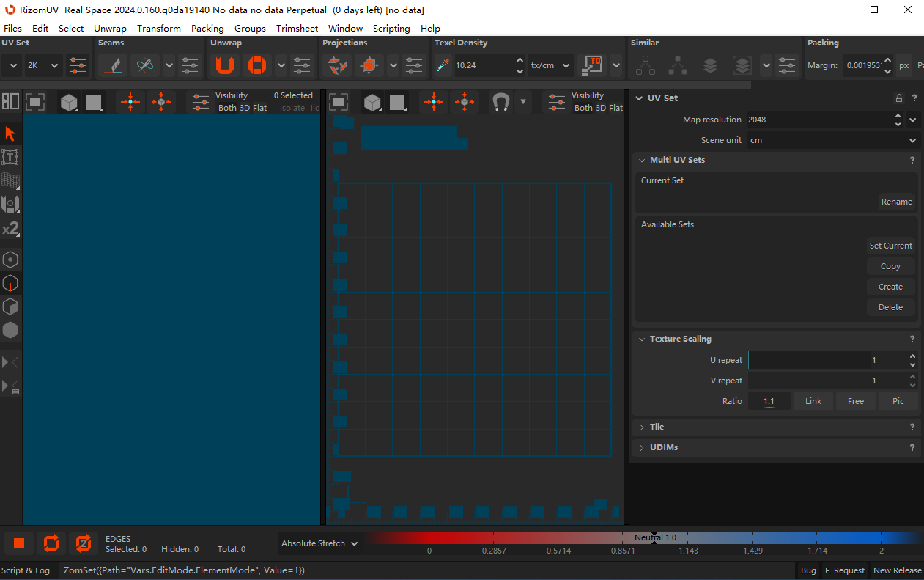Open the Unwrap settings sliders icon

point(302,65)
